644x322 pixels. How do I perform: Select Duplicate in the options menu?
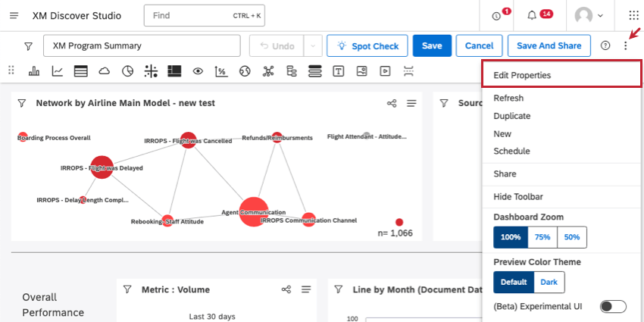tap(511, 116)
